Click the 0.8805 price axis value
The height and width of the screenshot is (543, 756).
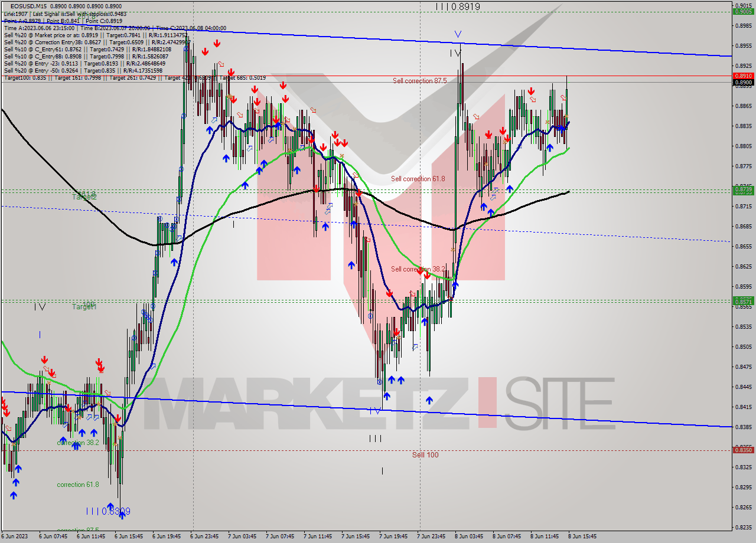tap(743, 146)
